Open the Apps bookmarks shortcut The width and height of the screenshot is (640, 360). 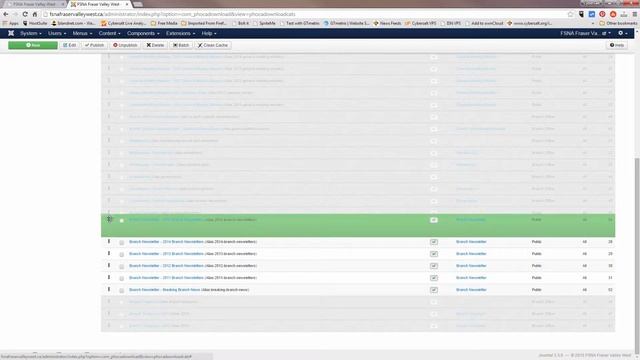click(11, 23)
